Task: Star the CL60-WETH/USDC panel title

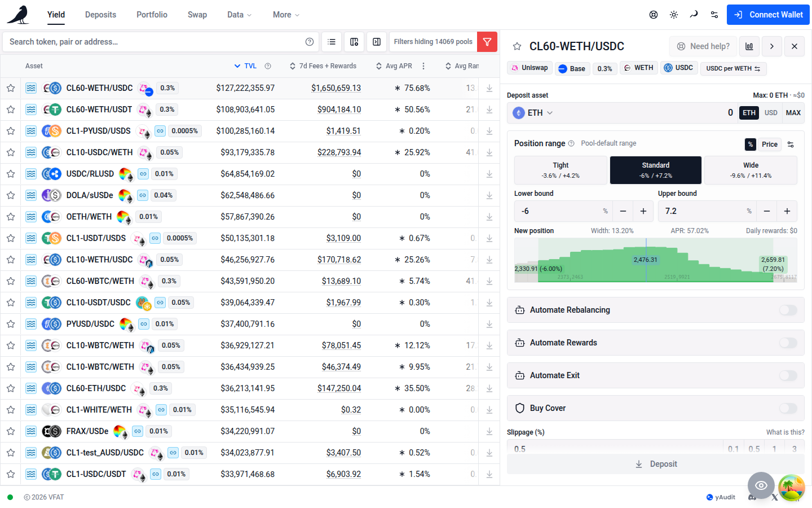Action: (x=517, y=46)
